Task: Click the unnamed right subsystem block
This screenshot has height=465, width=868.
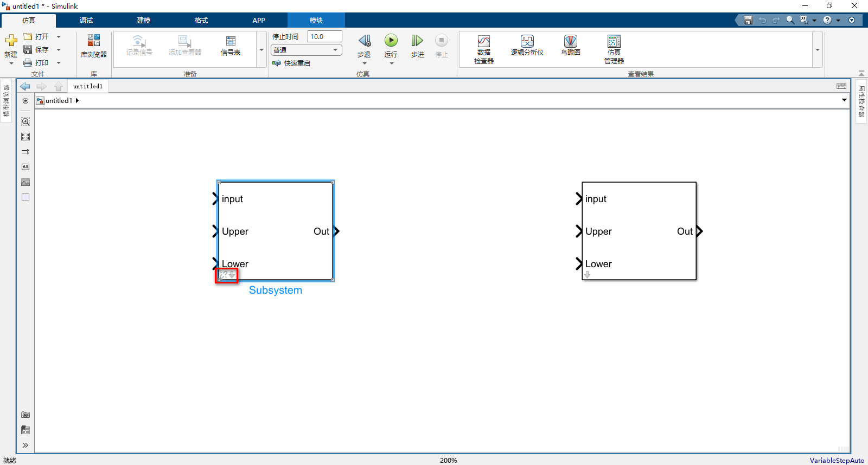Action: click(639, 231)
